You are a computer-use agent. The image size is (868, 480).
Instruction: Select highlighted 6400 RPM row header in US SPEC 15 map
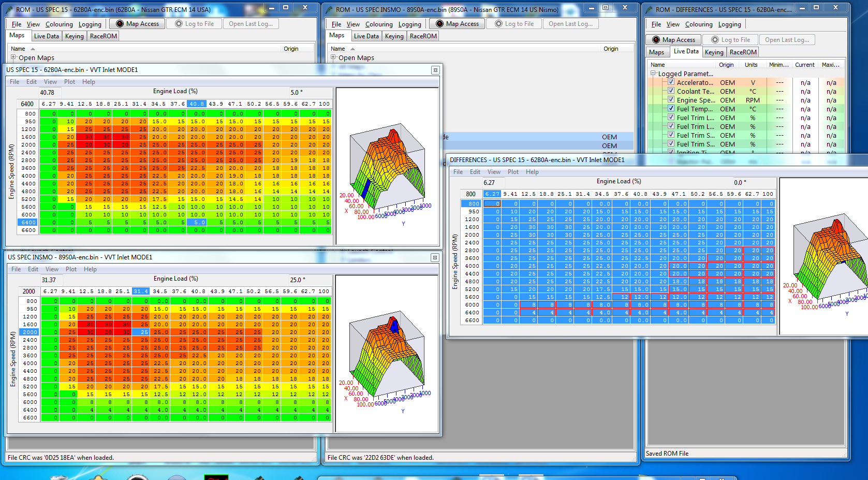point(28,223)
